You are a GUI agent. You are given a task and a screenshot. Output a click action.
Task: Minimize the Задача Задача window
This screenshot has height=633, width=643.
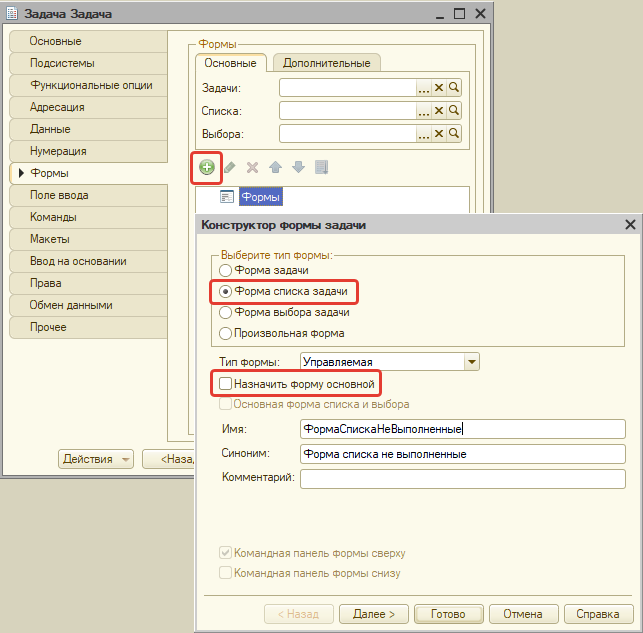click(x=440, y=14)
